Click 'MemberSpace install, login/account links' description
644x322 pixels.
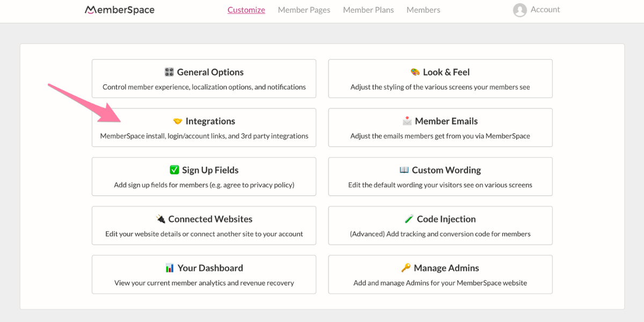point(204,136)
